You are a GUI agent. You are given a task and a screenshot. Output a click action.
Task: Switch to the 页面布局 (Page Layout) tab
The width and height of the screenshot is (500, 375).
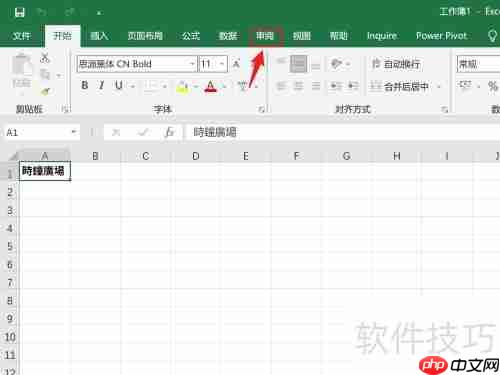(x=145, y=36)
